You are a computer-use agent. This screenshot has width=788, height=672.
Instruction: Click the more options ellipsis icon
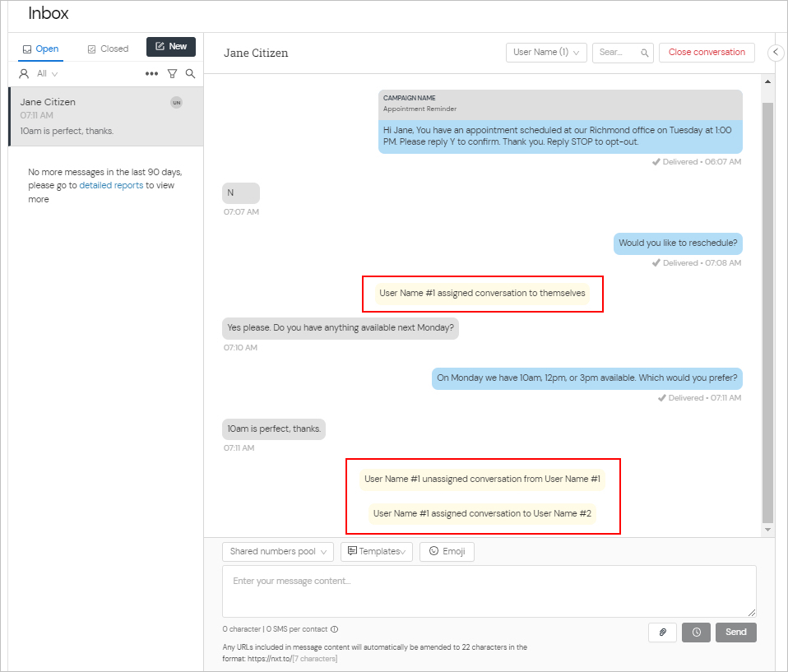(151, 73)
